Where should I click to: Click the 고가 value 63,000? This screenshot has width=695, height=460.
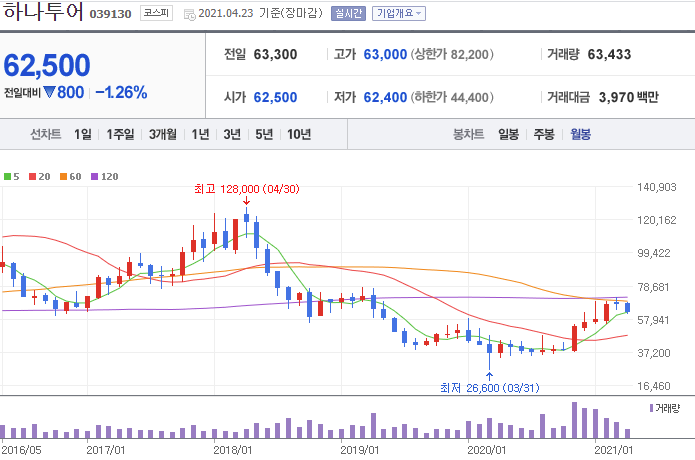click(x=385, y=55)
